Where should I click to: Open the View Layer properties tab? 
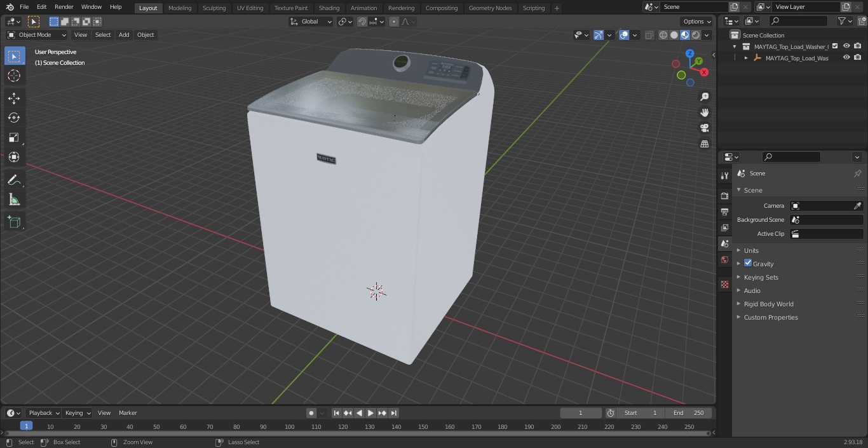(x=724, y=227)
